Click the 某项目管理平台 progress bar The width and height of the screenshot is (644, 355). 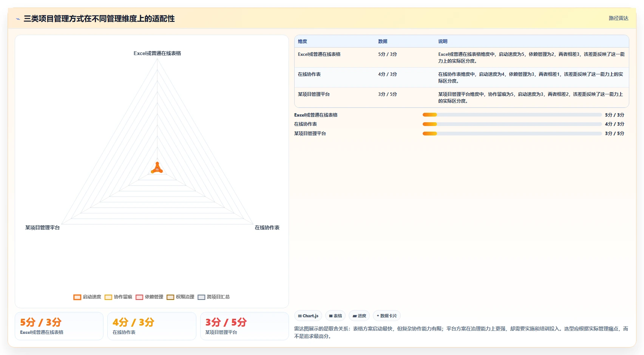pyautogui.click(x=512, y=134)
